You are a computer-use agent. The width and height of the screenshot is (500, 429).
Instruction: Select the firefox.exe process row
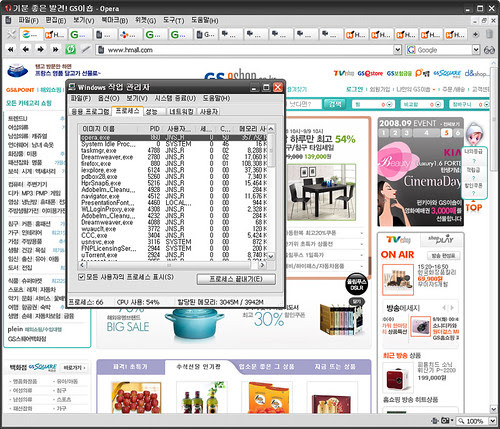[173, 164]
